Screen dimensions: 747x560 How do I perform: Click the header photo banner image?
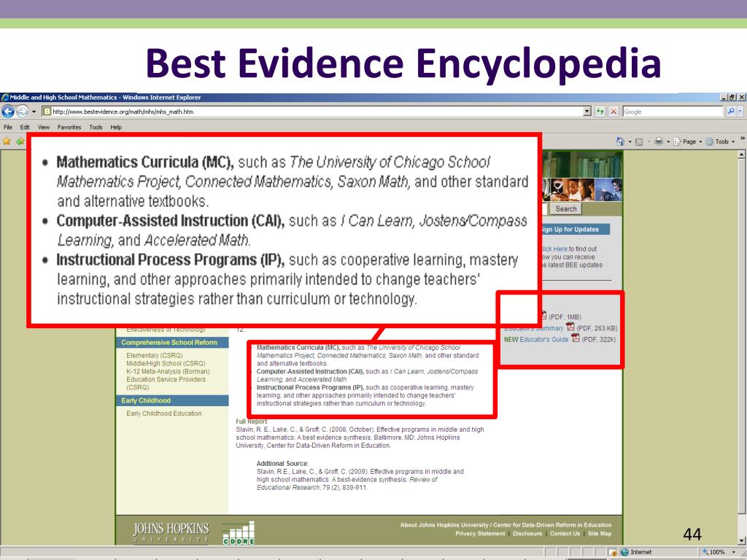[x=582, y=176]
